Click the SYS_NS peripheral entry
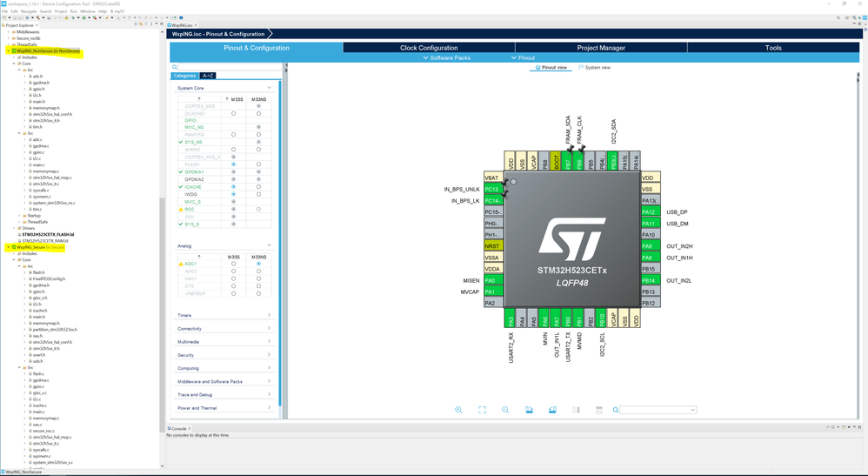The height and width of the screenshot is (476, 868). pyautogui.click(x=193, y=143)
